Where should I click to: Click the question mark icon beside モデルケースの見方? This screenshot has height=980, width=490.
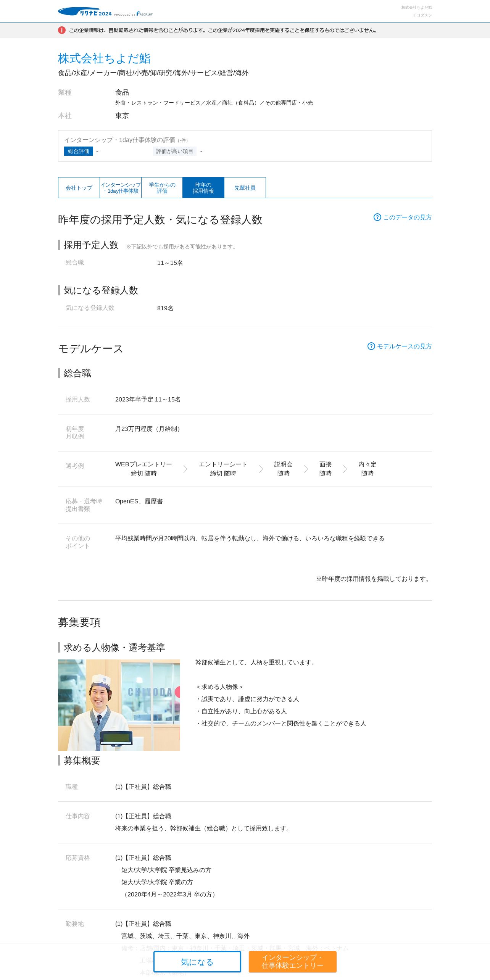(371, 346)
